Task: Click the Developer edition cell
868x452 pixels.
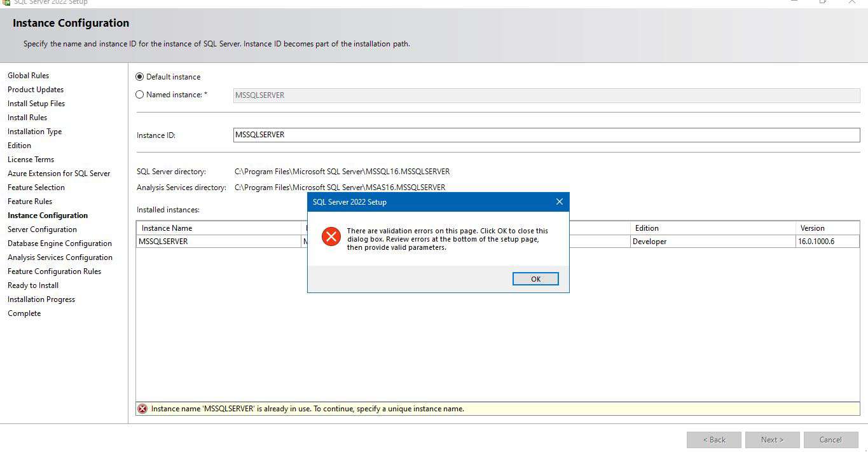Action: pyautogui.click(x=713, y=242)
